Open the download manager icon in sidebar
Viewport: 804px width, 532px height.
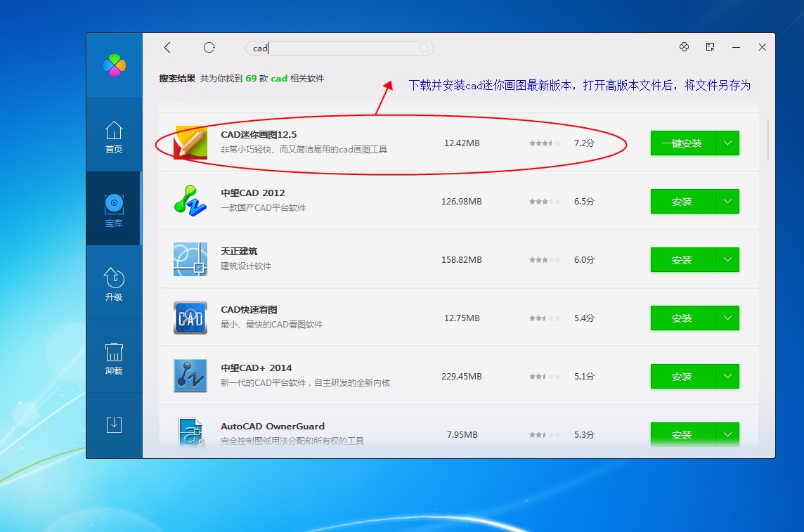point(114,425)
